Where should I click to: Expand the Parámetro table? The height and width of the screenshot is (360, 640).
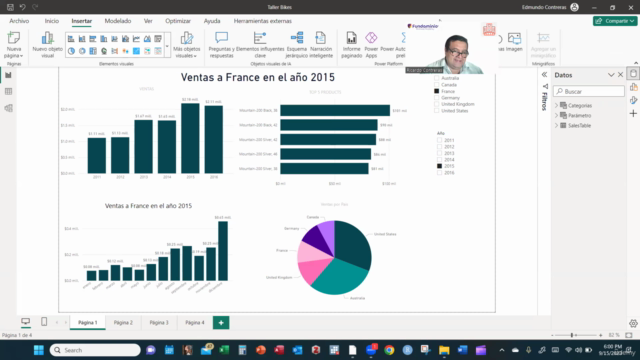point(556,116)
